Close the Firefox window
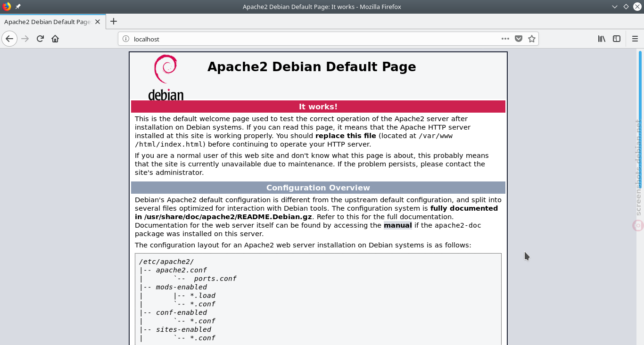 (637, 7)
